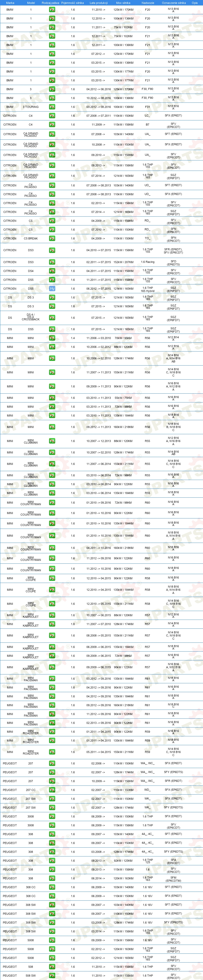This screenshot has height=980, width=203.
Task: Click the Rodzaj paliwa column header
Action: [x=51, y=3]
